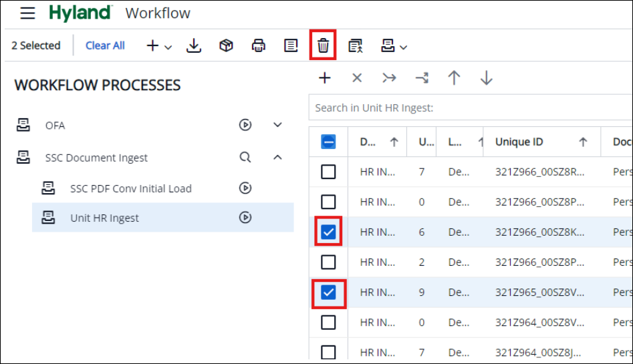The image size is (633, 364).
Task: Open dropdown arrow beside the workflow inbox icon
Action: 403,47
